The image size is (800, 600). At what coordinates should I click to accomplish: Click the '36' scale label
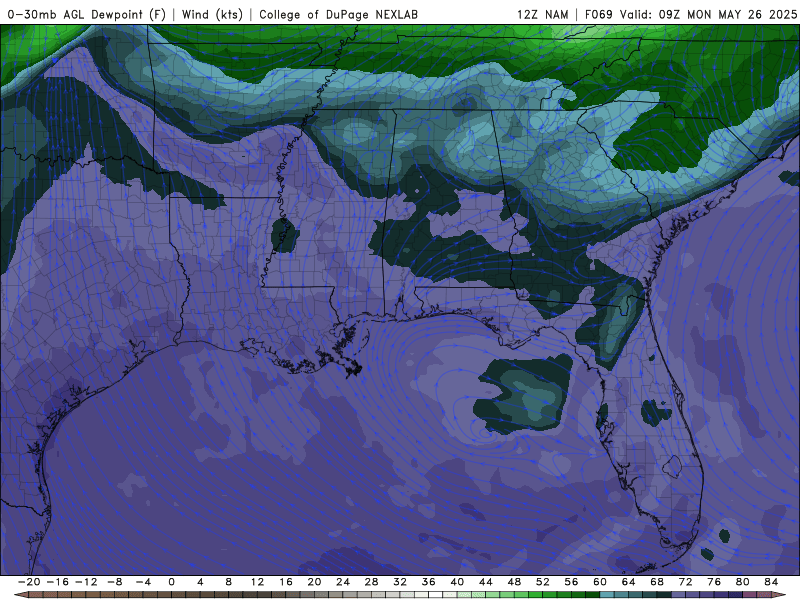click(429, 582)
